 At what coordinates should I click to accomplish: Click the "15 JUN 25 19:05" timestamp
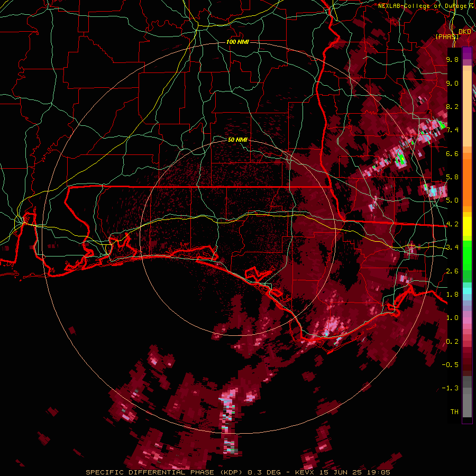coord(355,472)
